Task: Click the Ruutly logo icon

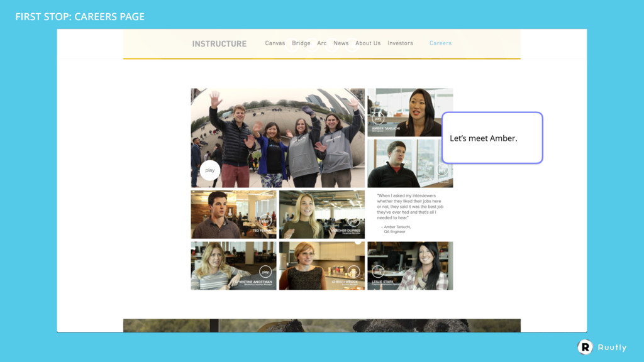Action: 585,347
